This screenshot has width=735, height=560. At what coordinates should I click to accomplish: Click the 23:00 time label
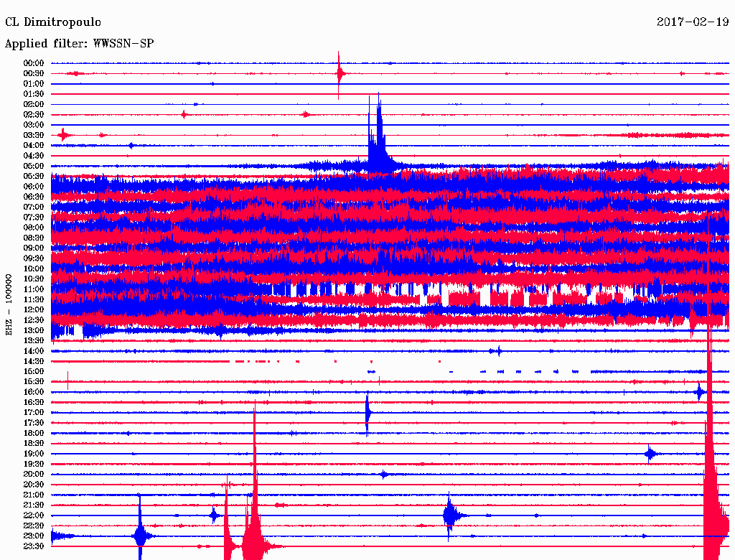[34, 536]
